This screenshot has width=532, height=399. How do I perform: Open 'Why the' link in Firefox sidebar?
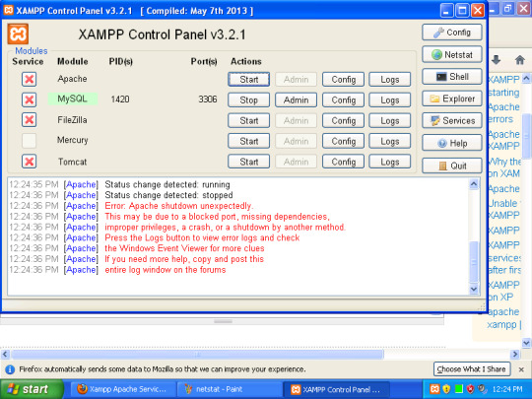tap(504, 162)
